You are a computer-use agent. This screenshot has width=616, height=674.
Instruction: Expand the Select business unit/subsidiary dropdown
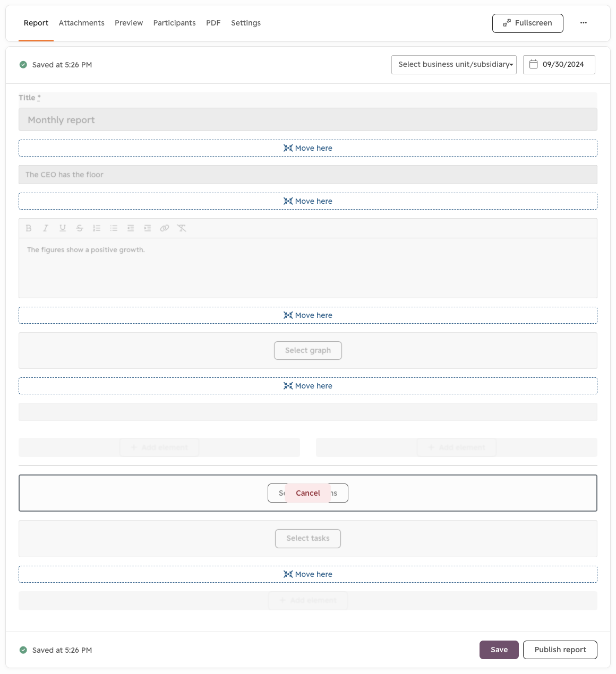[x=454, y=65]
